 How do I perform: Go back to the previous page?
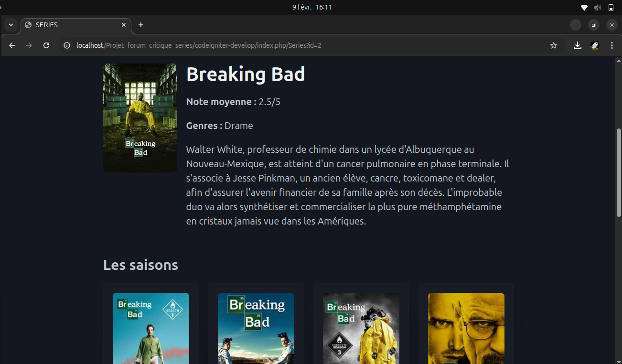click(12, 45)
